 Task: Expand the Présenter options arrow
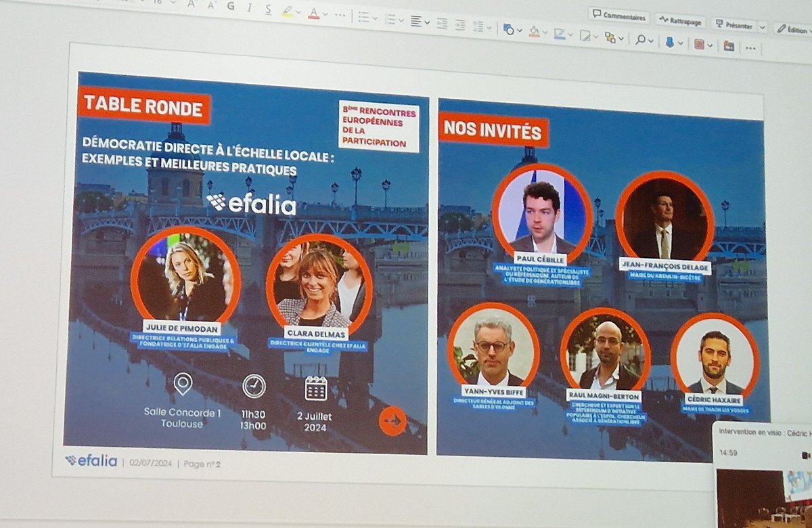coord(763,27)
